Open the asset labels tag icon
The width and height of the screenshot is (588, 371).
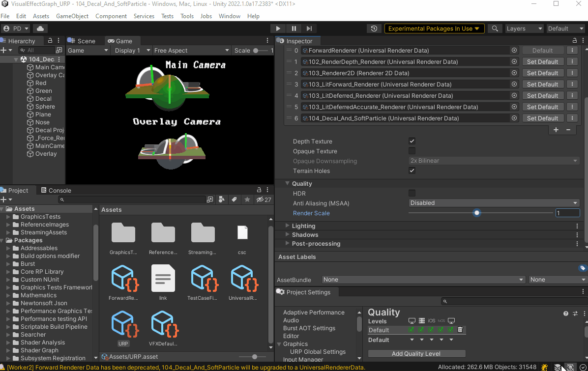(x=583, y=268)
